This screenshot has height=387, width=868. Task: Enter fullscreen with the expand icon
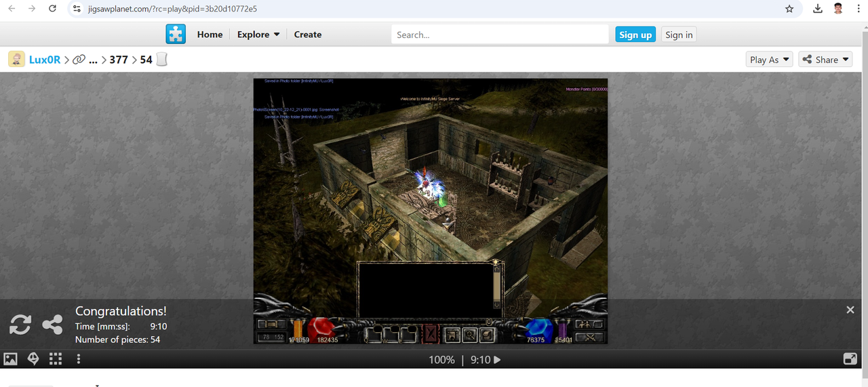coord(850,359)
